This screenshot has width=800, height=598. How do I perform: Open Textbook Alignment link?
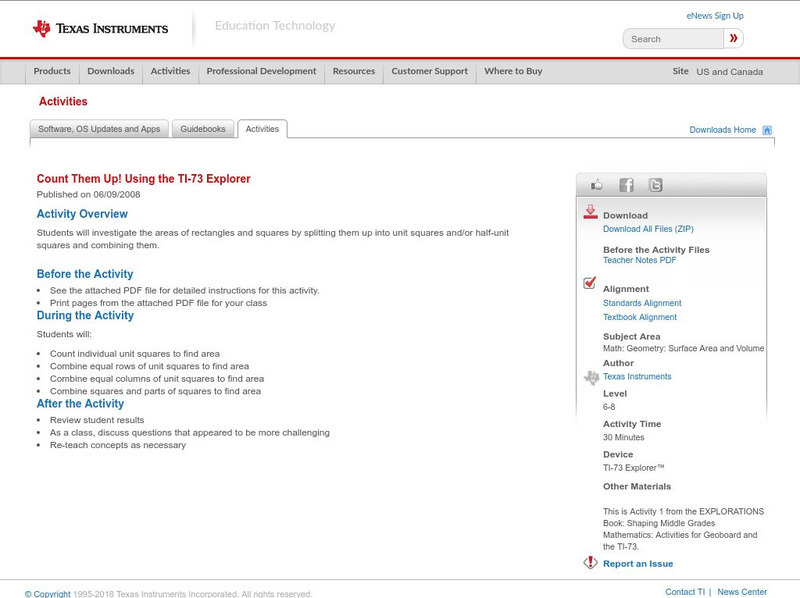pyautogui.click(x=640, y=317)
